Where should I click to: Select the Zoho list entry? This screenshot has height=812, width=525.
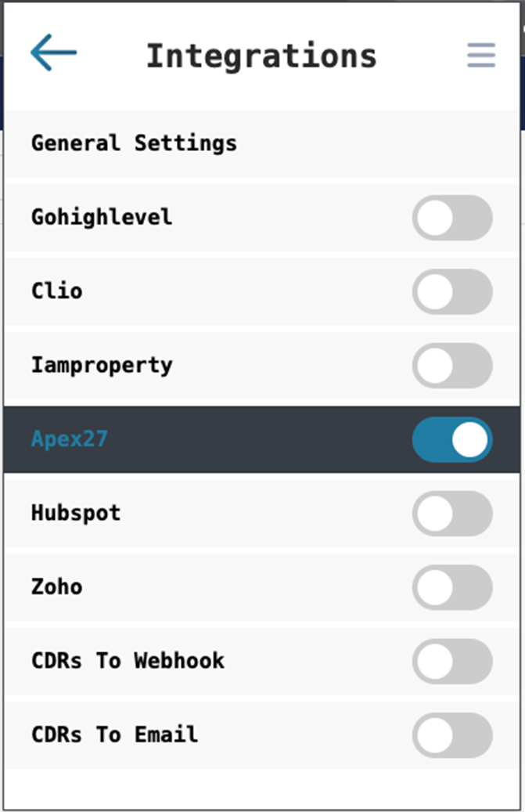coord(57,586)
